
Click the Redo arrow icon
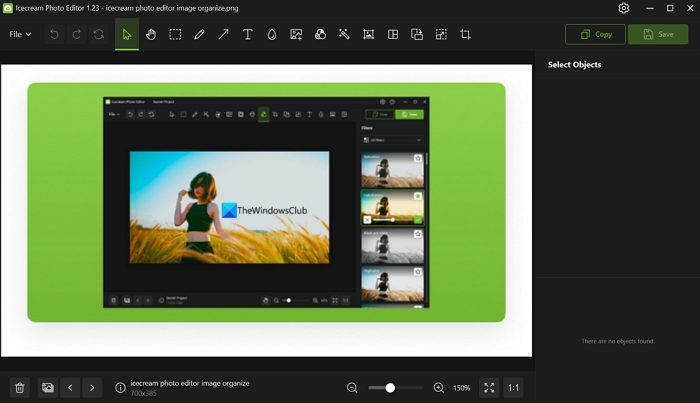[x=76, y=34]
